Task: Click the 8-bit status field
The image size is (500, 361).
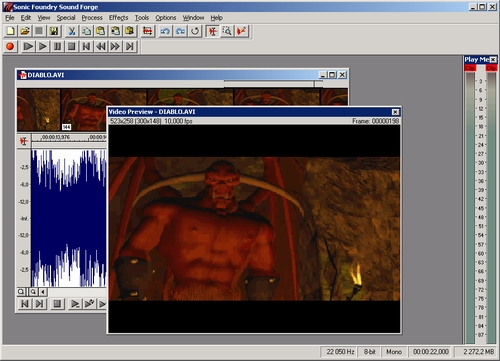Action: point(369,352)
